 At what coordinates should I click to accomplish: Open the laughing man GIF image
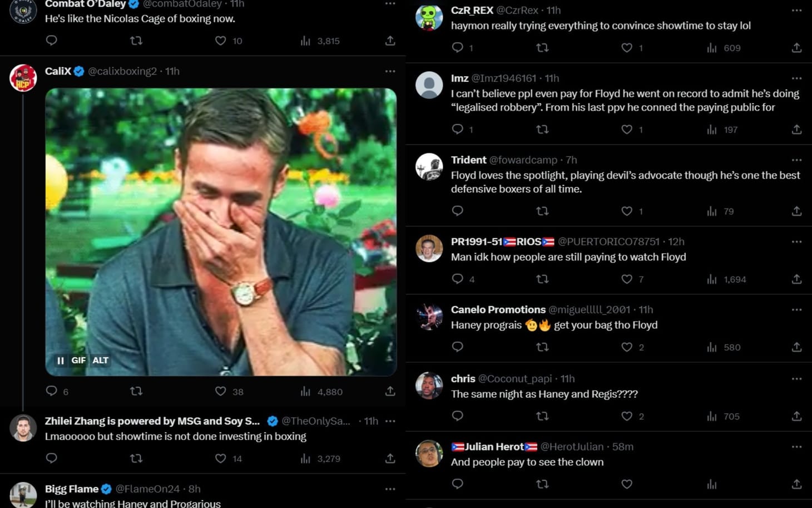pyautogui.click(x=221, y=223)
